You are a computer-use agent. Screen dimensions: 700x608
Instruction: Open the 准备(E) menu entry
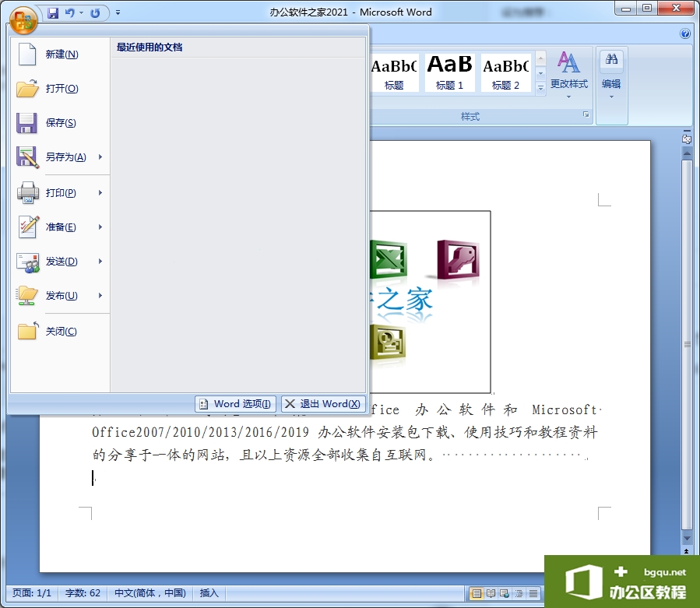60,227
